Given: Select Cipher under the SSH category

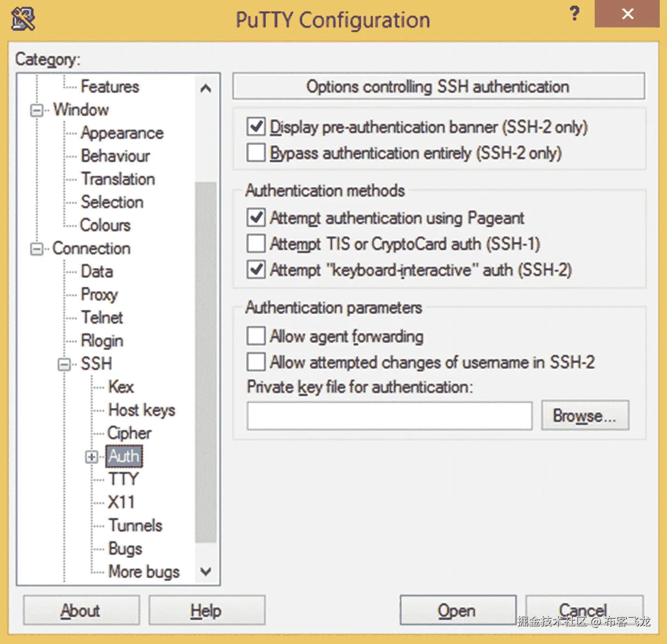Looking at the screenshot, I should coord(129,433).
